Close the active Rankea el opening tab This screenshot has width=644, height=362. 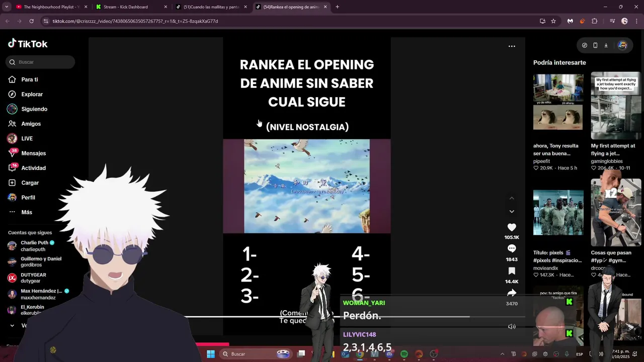325,7
